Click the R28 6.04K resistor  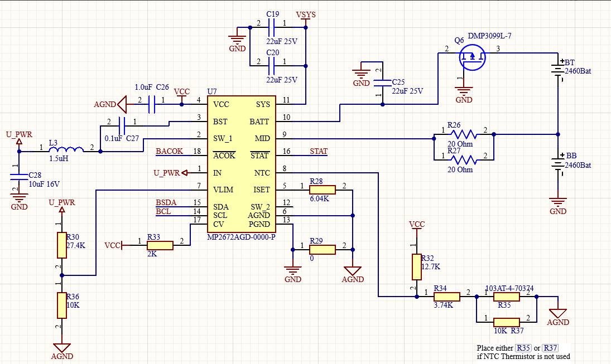point(323,190)
